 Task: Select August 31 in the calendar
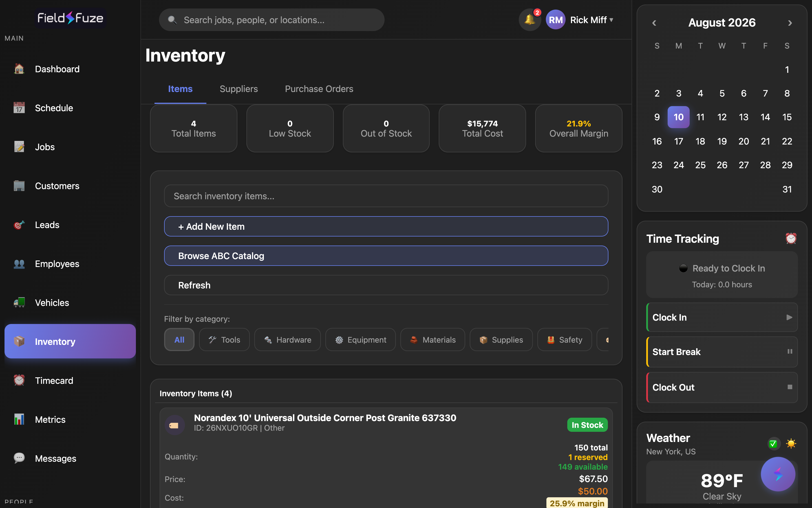pos(787,189)
